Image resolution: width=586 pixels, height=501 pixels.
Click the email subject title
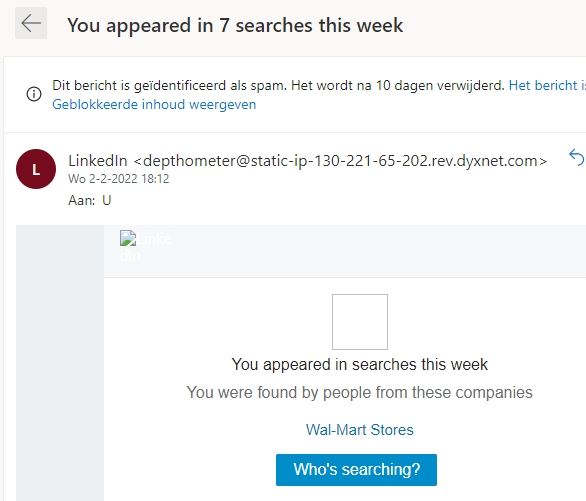(x=235, y=26)
